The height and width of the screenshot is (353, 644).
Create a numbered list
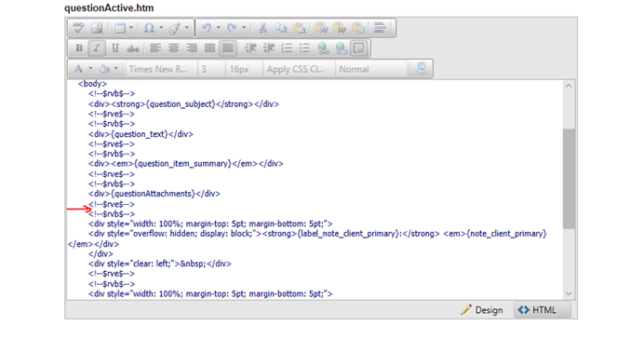(x=287, y=48)
